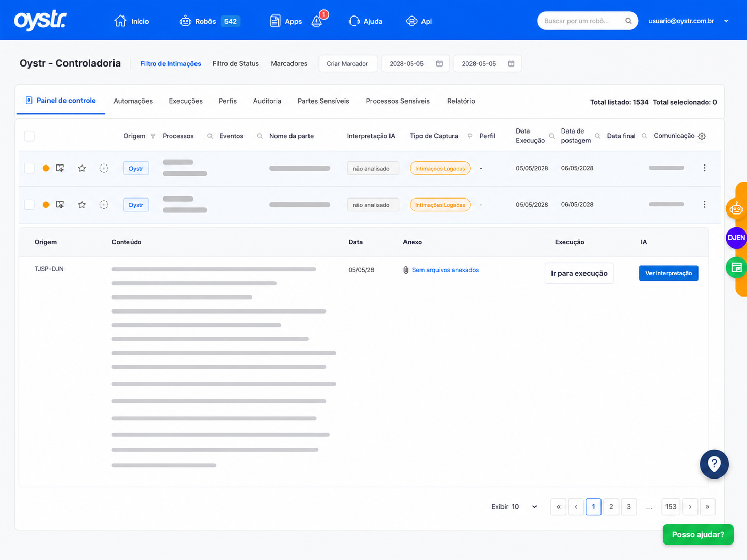747x560 pixels.
Task: Switch to Painel de controle tab
Action: (x=61, y=101)
